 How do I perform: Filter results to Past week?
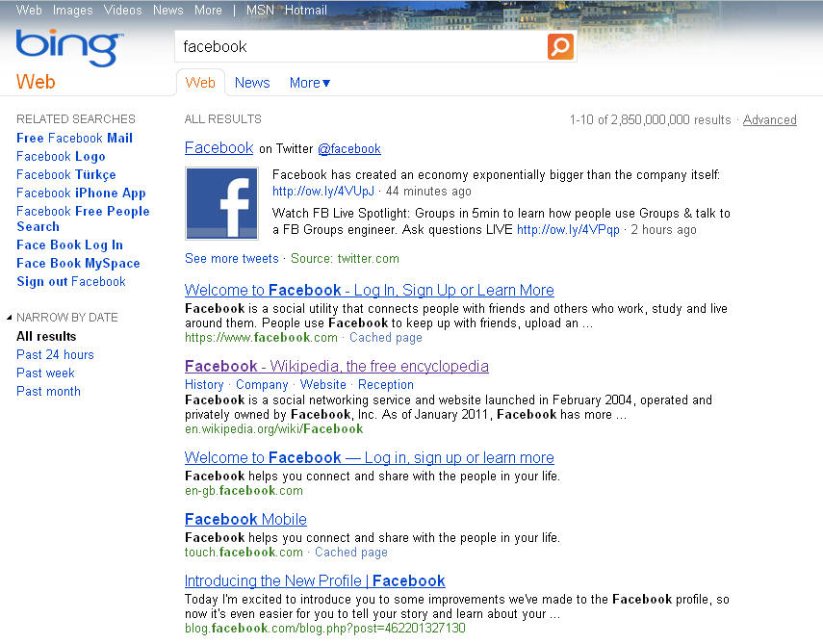pos(45,374)
